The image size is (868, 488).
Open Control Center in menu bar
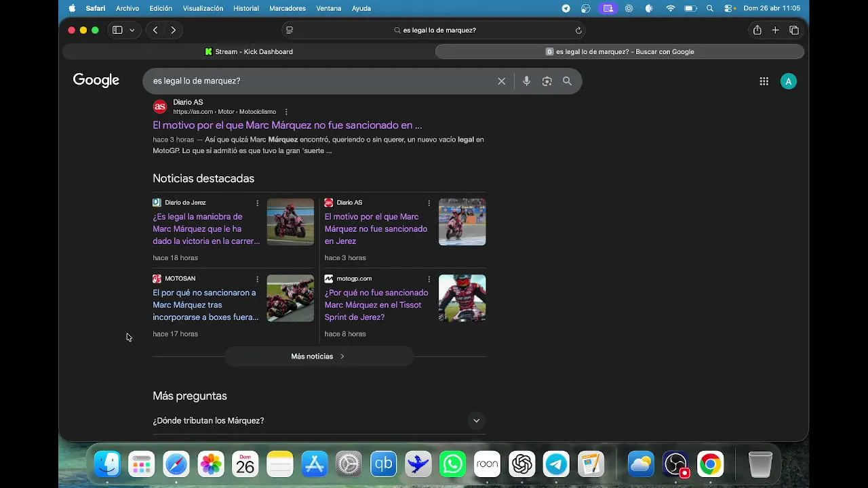730,8
